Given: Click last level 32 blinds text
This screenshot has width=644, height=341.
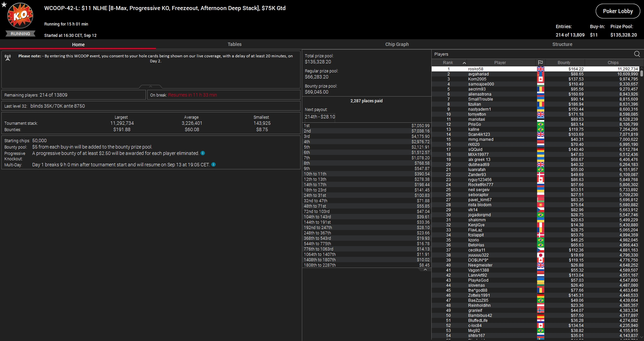Looking at the screenshot, I should point(45,106).
